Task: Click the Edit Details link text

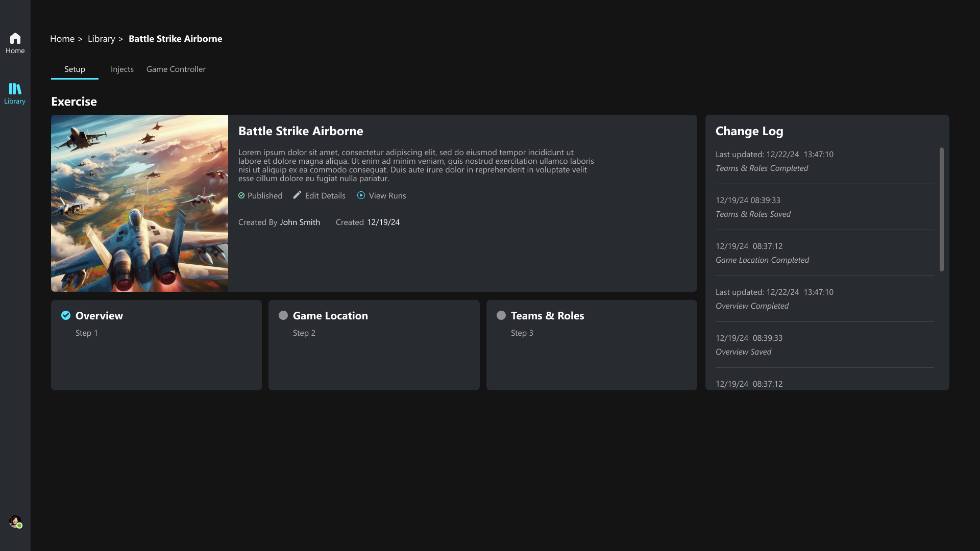Action: tap(325, 196)
